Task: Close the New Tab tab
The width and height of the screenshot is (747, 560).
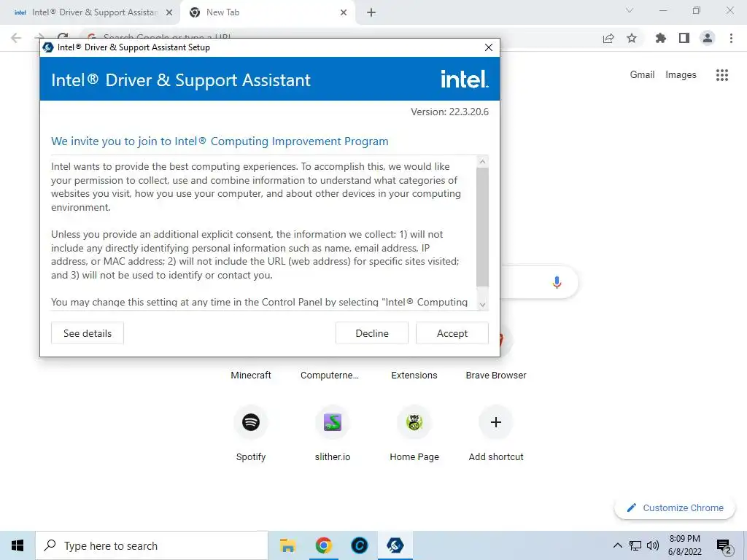Action: (344, 13)
